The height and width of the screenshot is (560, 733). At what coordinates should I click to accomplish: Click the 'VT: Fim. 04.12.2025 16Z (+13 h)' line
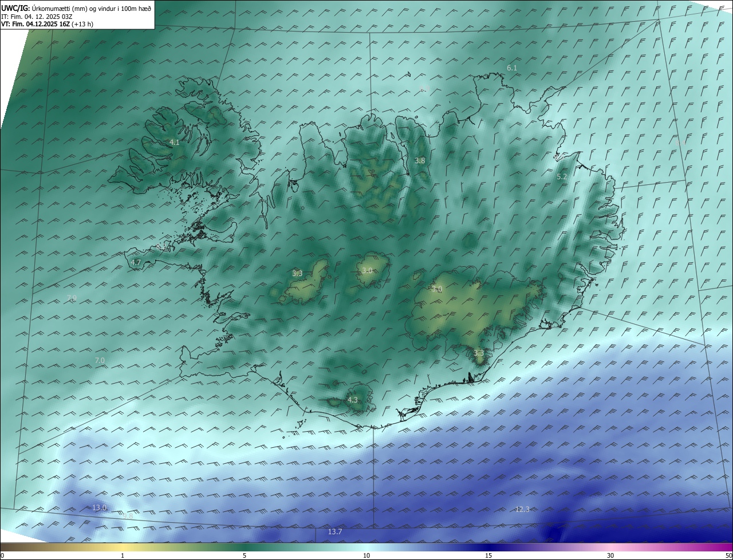coord(47,24)
